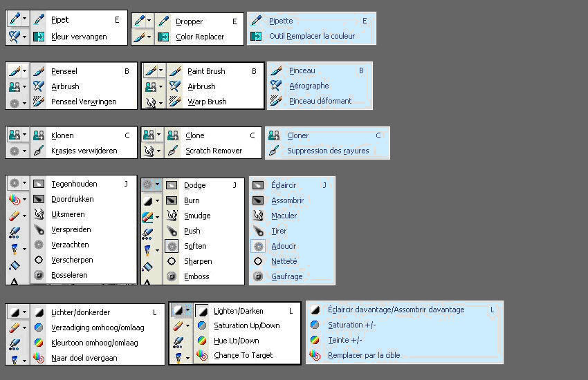The image size is (588, 380).
Task: Click the icon beside 'Krasjes verwijderen'
Action: point(39,151)
